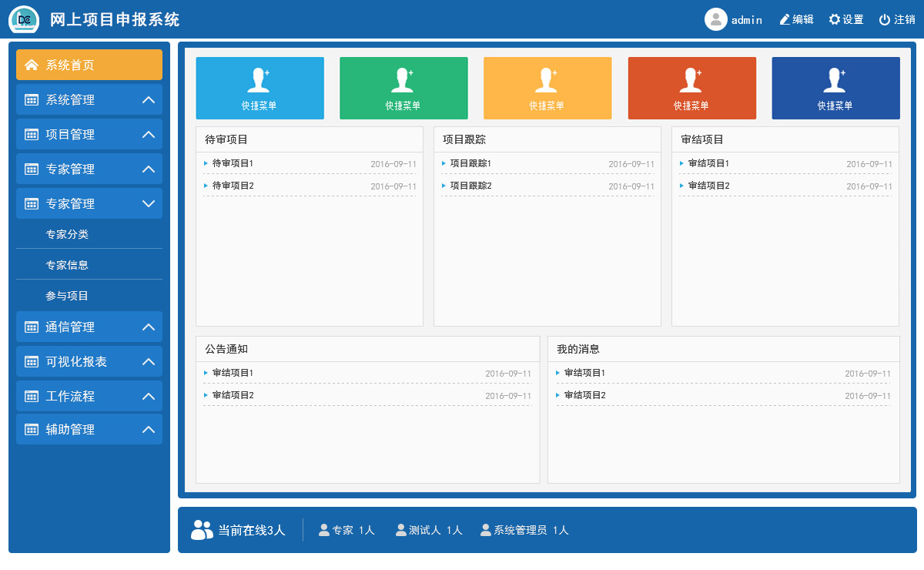Open 项目跟踪2 in the tracking list
The width and height of the screenshot is (924, 570).
click(470, 186)
